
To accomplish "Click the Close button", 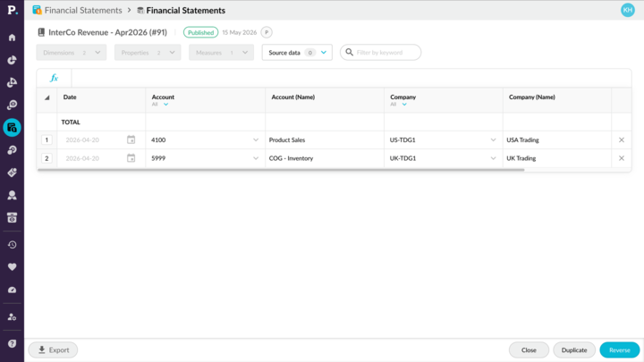I will pos(529,350).
